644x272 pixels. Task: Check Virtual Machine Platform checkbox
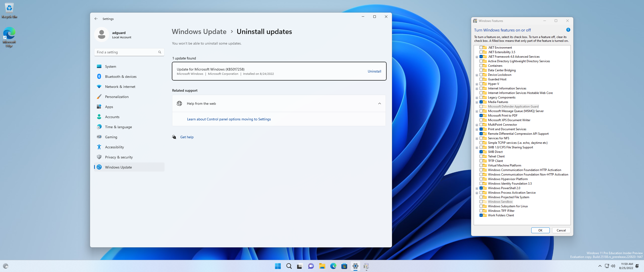tap(481, 165)
